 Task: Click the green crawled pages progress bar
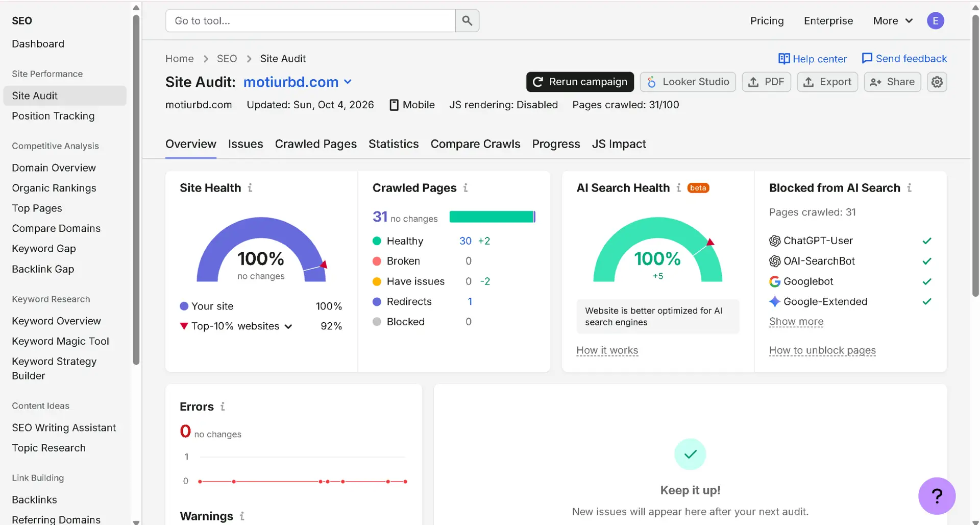(x=492, y=217)
